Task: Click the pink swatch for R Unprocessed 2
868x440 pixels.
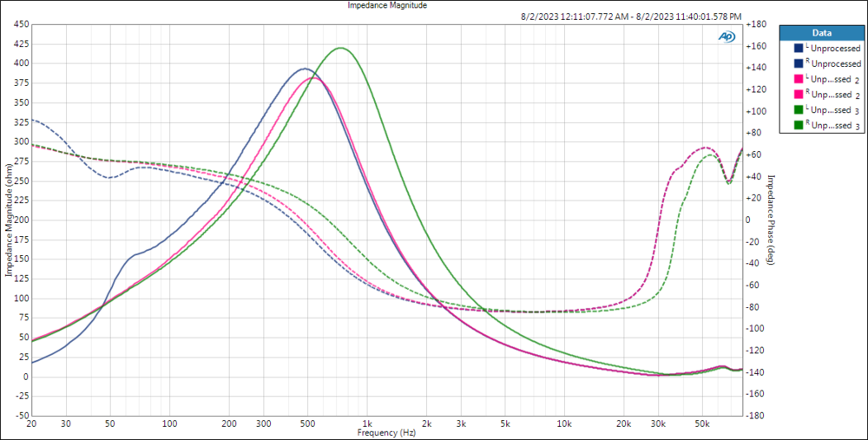Action: tap(798, 95)
